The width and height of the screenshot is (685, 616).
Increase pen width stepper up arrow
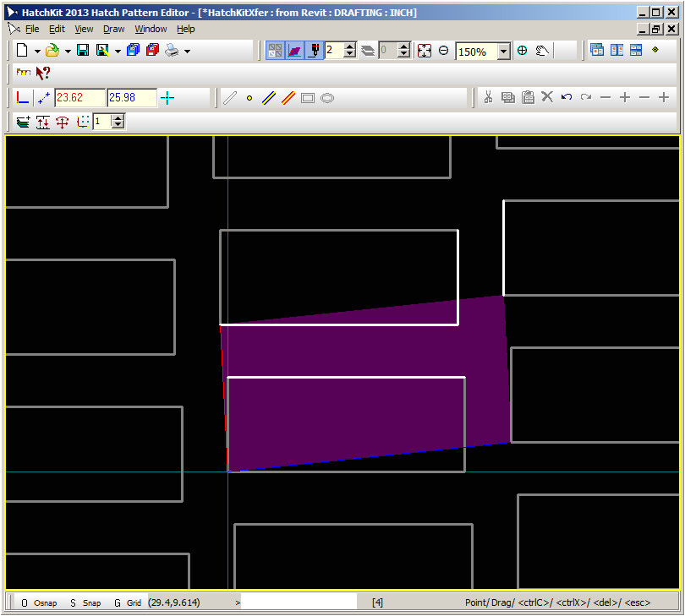350,46
